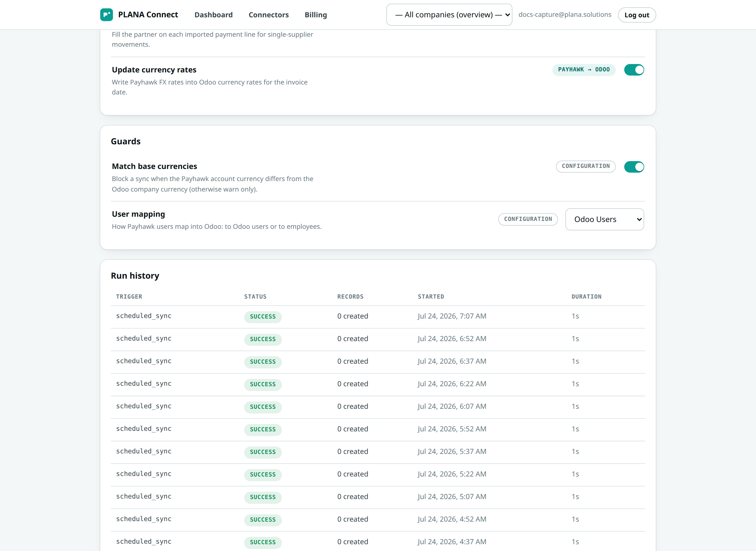Toggle the Match base currencies switch
The height and width of the screenshot is (551, 756).
click(634, 167)
